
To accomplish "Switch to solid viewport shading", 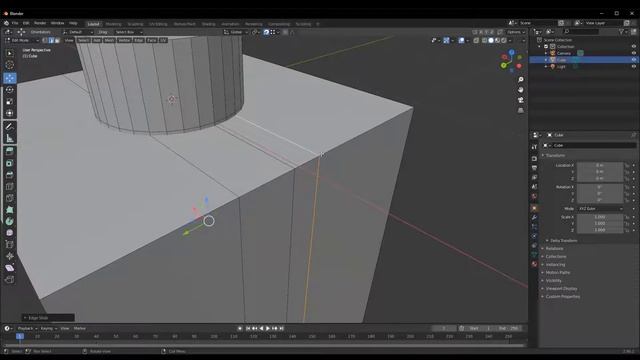I will pos(491,40).
